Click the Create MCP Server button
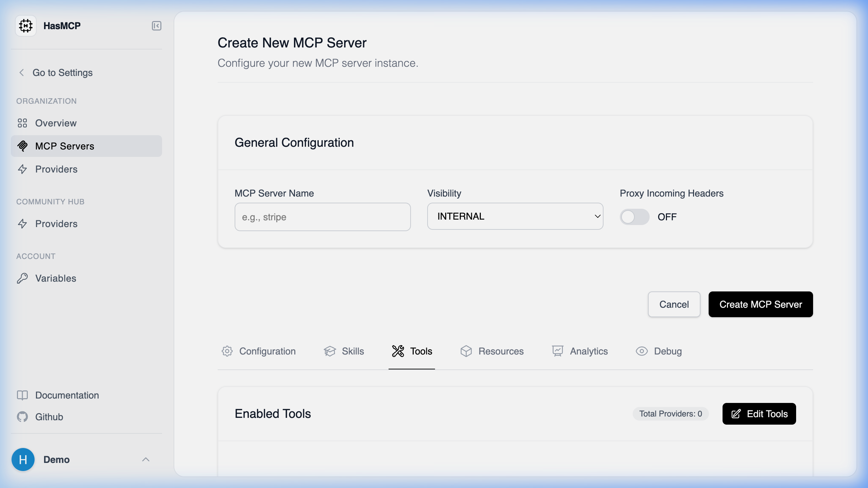Viewport: 868px width, 488px height. point(761,304)
